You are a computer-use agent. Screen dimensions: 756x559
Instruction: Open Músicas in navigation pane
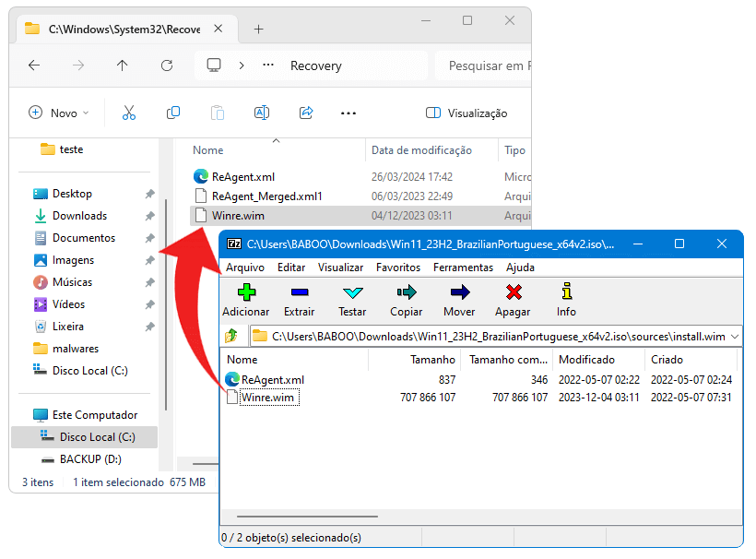click(x=72, y=282)
